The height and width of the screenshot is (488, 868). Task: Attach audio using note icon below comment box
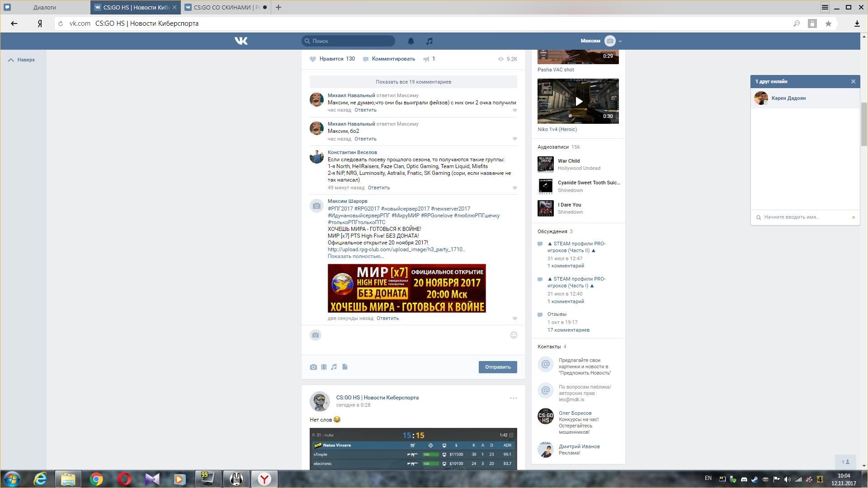point(334,367)
